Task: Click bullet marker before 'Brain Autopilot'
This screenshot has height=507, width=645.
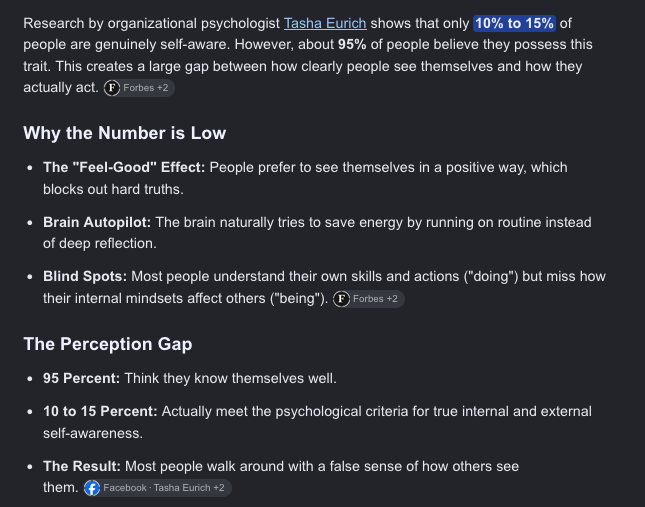Action: click(30, 223)
